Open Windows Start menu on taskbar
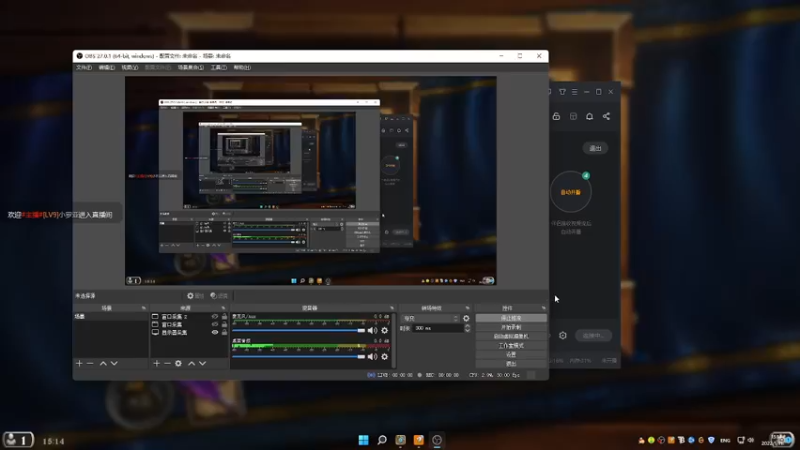This screenshot has height=450, width=800. [363, 440]
